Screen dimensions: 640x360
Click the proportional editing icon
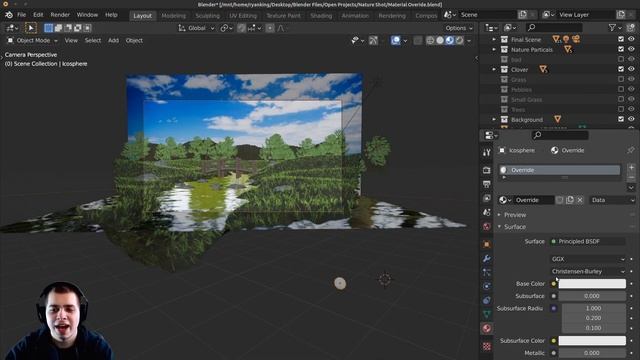[270, 28]
